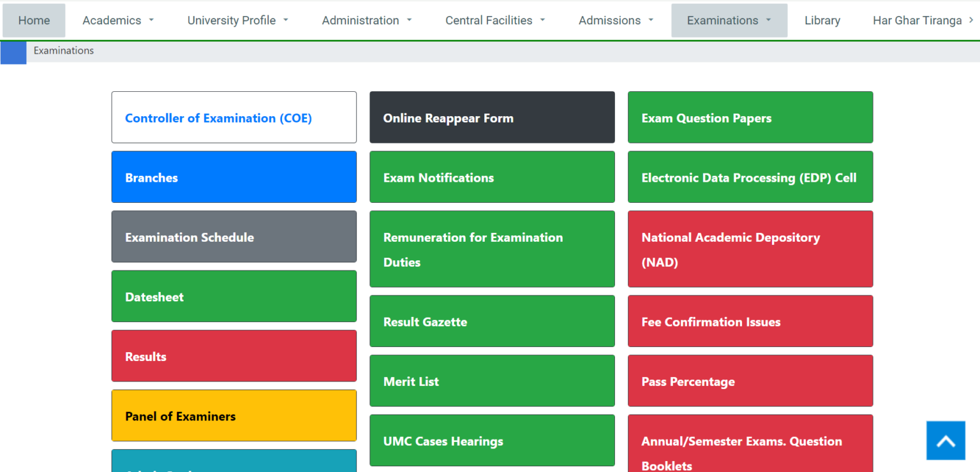Open the University Profile dropdown
980x472 pixels.
click(x=237, y=20)
